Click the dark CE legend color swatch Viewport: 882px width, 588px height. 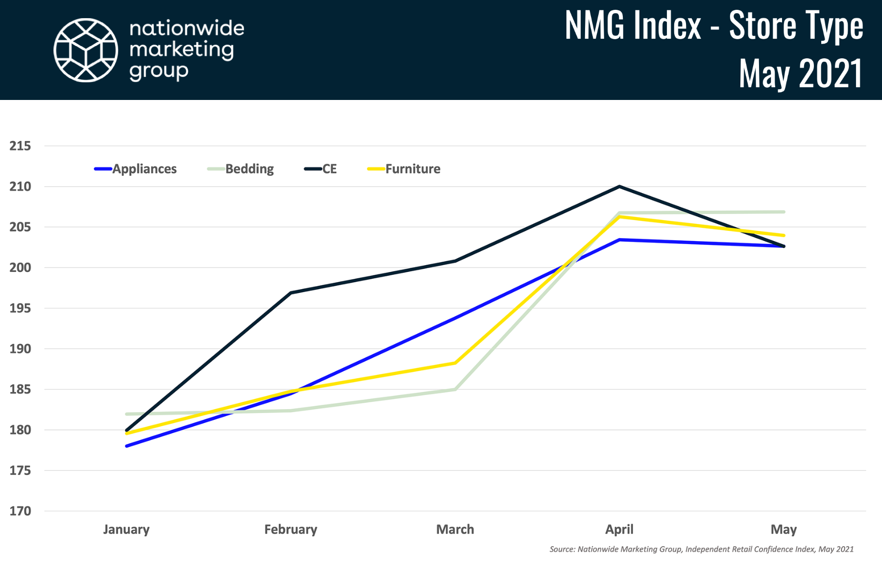(313, 169)
